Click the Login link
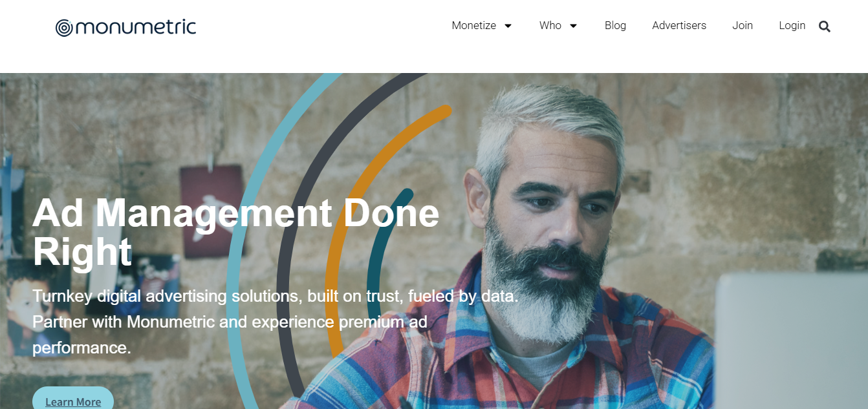Viewport: 868px width, 409px height. [792, 26]
